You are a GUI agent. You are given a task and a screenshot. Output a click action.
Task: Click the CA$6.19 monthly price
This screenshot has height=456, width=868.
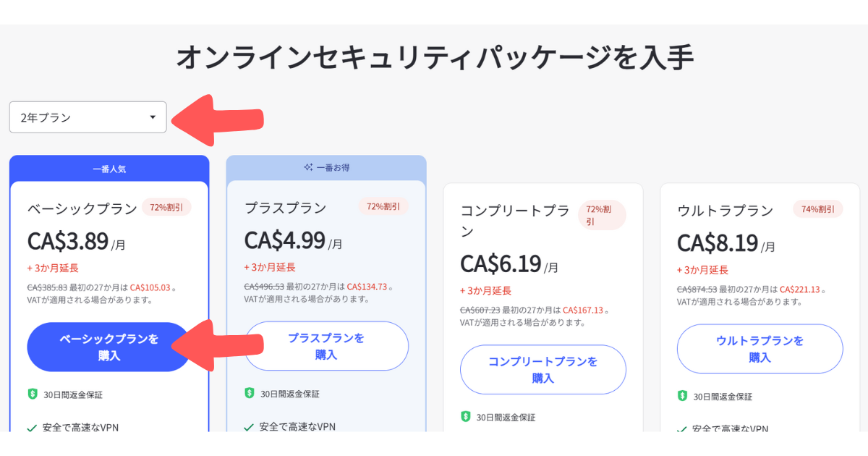(x=501, y=264)
